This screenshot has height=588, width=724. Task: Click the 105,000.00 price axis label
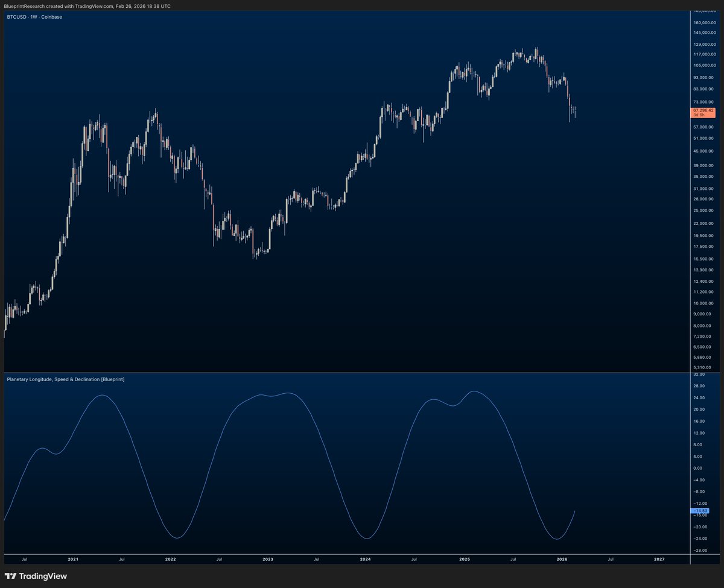pos(706,65)
